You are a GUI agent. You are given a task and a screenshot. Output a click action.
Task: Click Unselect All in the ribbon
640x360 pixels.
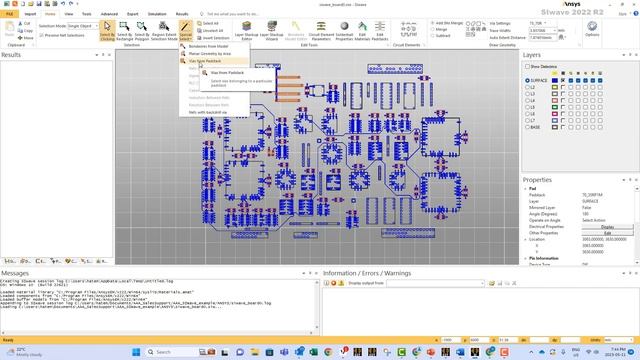pyautogui.click(x=210, y=31)
